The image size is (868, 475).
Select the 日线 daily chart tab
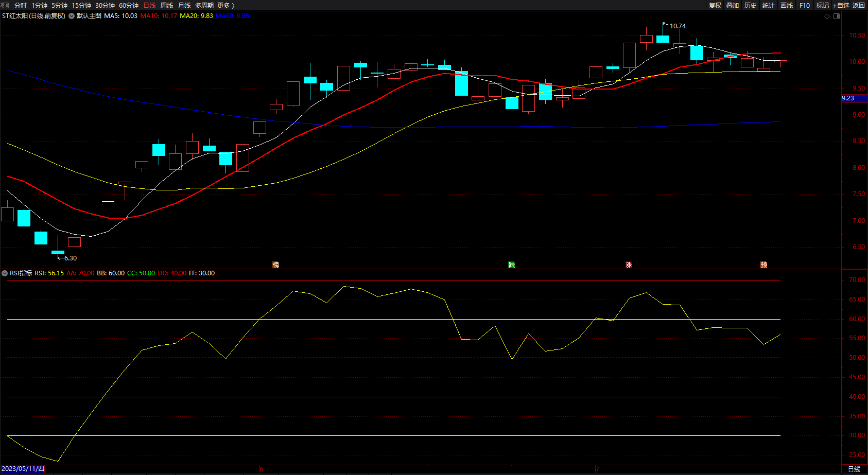tap(149, 6)
